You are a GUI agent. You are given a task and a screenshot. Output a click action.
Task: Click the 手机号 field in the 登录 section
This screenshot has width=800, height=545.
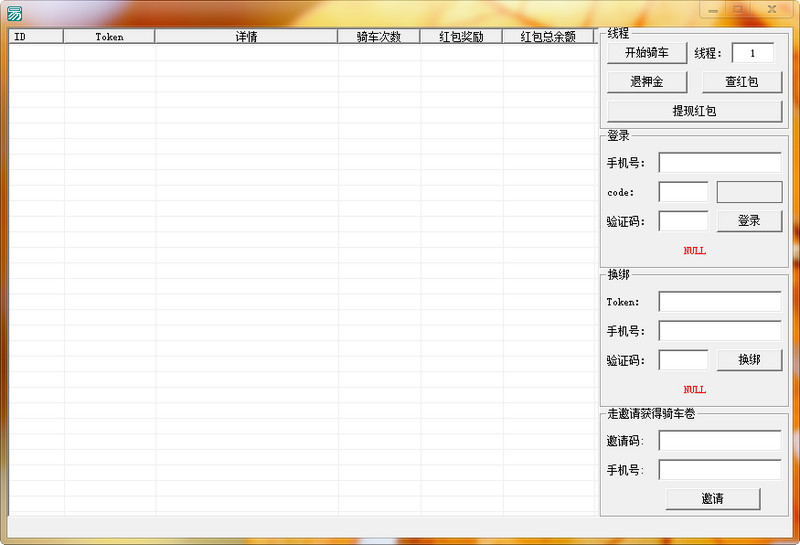[x=719, y=163]
